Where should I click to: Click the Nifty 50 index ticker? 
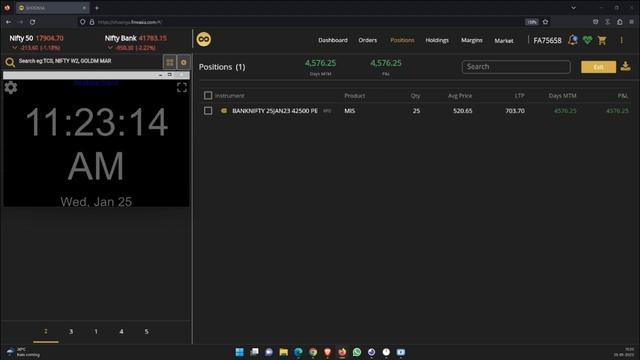[x=36, y=42]
